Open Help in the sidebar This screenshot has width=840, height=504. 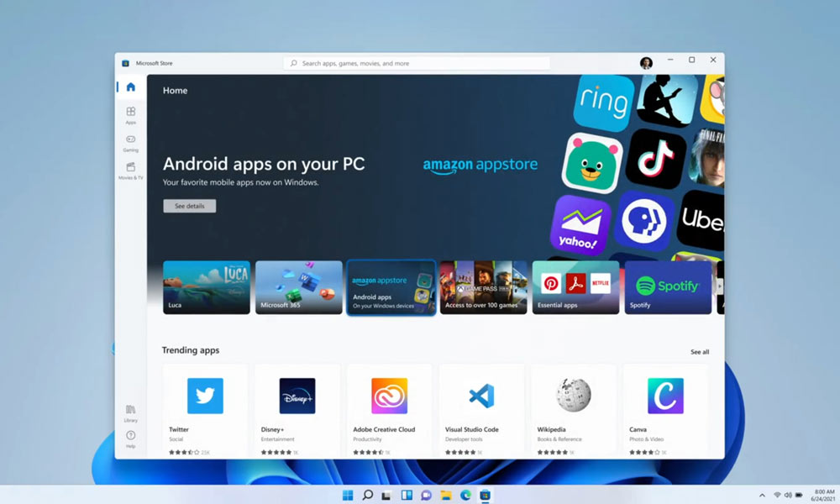coord(131,438)
